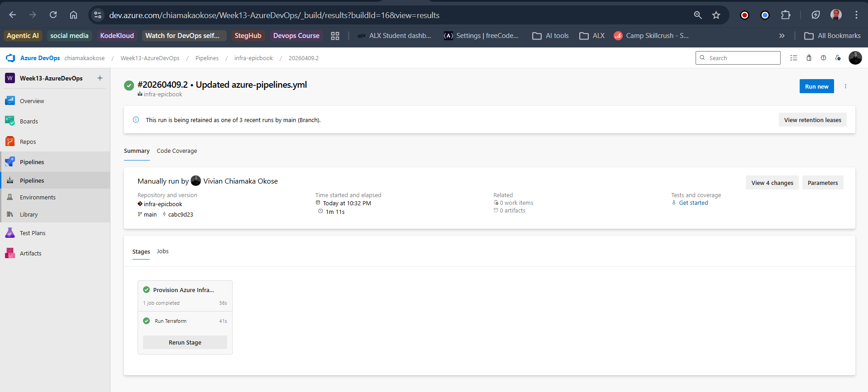868x392 pixels.
Task: Click Rerun Stage button
Action: tap(185, 342)
